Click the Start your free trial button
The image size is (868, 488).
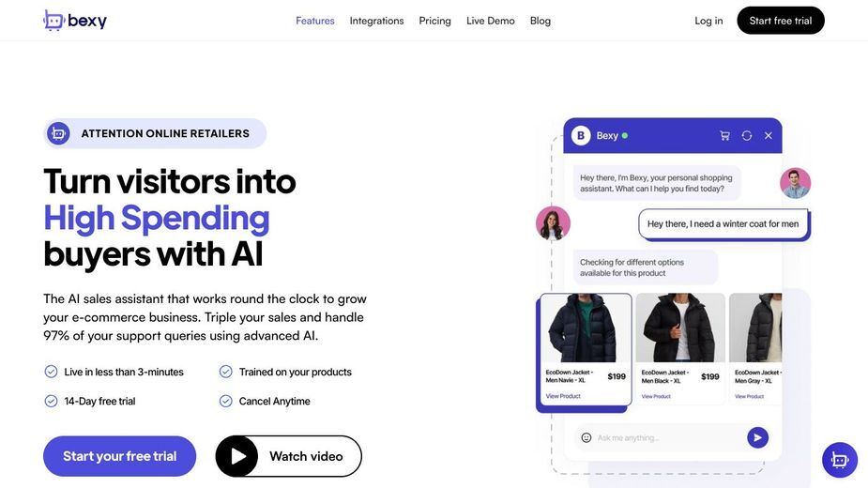pyautogui.click(x=119, y=456)
